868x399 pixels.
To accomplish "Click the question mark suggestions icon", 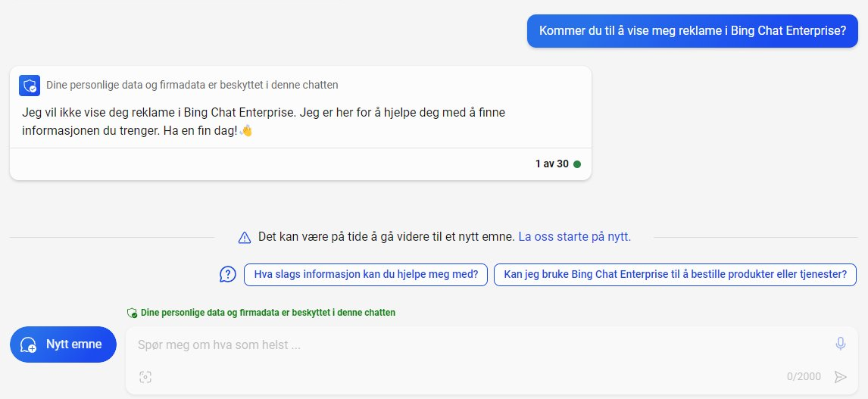I will (227, 275).
